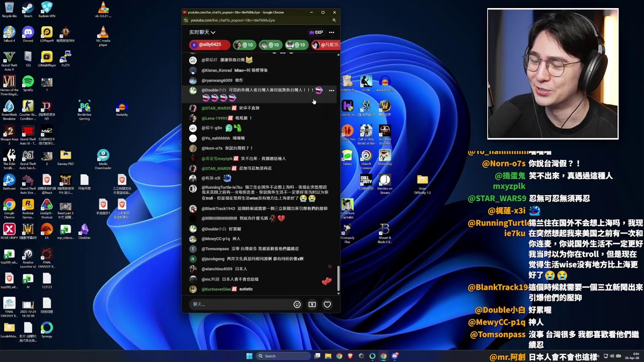Screen dimensions: 644x362
Task: Select the VLC media player shortcut
Action: coord(103,36)
